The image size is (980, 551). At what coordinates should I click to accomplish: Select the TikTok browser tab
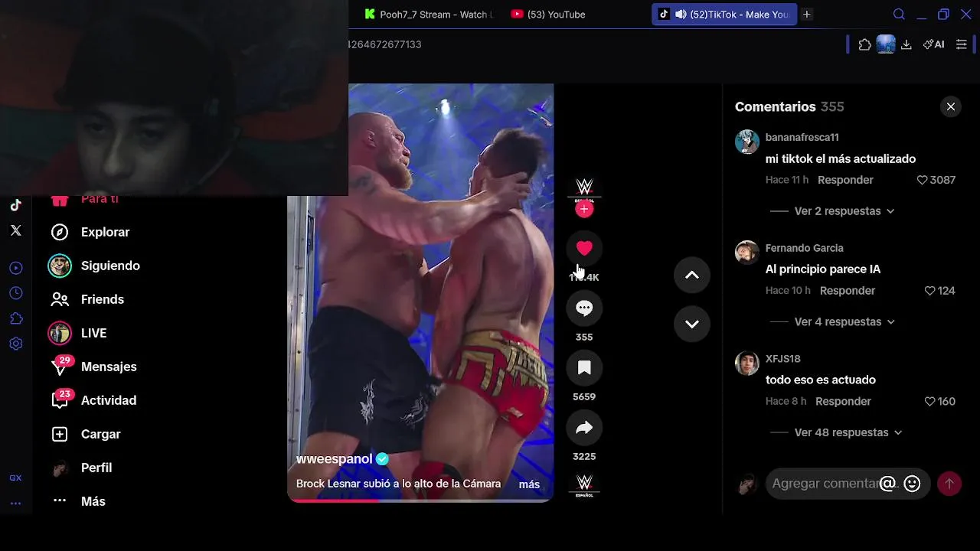pyautogui.click(x=724, y=15)
